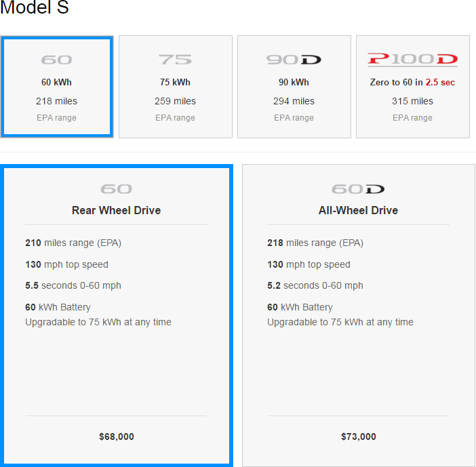Click the Zero to 60 in 2.5 sec text

(412, 83)
